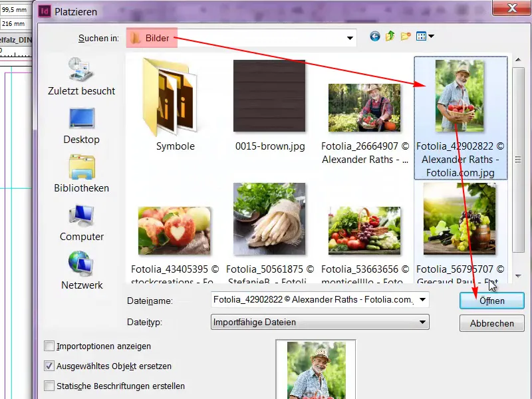Click the InDesign icon in title bar

tap(45, 11)
